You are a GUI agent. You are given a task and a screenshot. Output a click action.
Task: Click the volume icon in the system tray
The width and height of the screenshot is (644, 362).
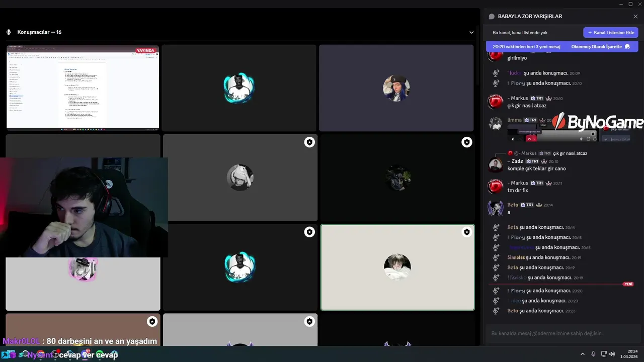612,354
